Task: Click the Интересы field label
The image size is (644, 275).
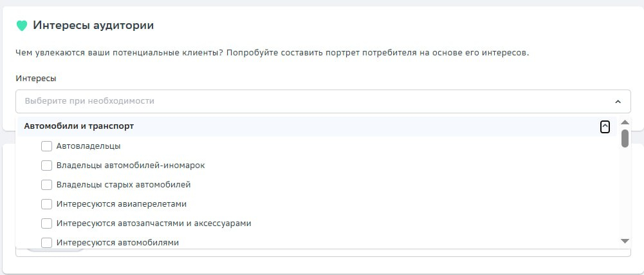Action: point(36,78)
